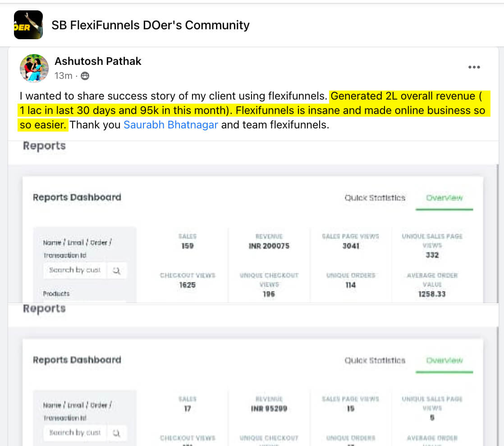Open SB FlexiFunnels DOer's Community group title
This screenshot has height=446, width=504.
click(150, 25)
